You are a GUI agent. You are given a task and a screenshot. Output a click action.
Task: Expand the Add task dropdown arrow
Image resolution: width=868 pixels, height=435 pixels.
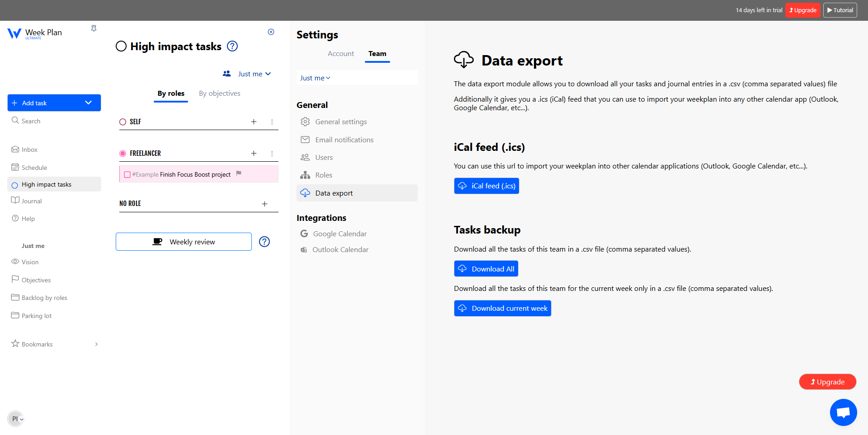coord(89,103)
